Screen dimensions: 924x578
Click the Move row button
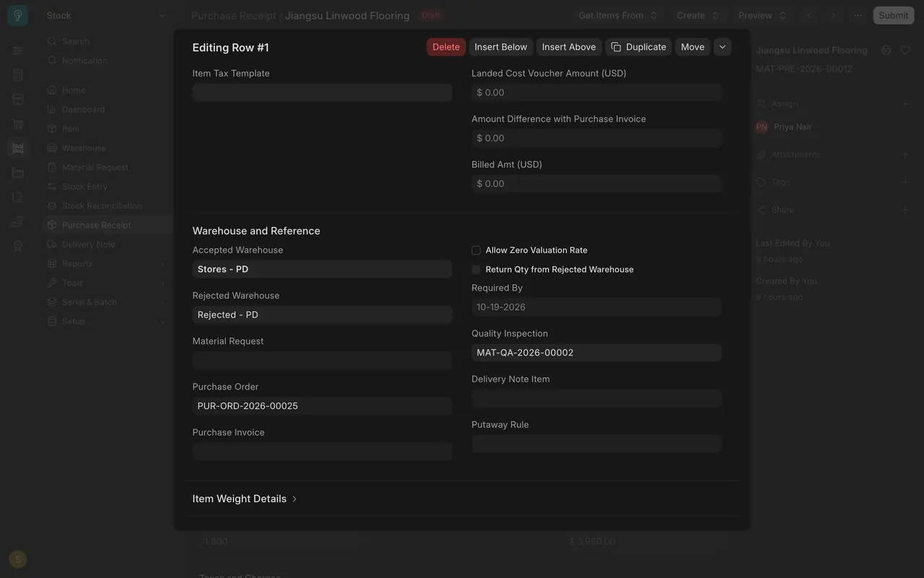(x=692, y=47)
